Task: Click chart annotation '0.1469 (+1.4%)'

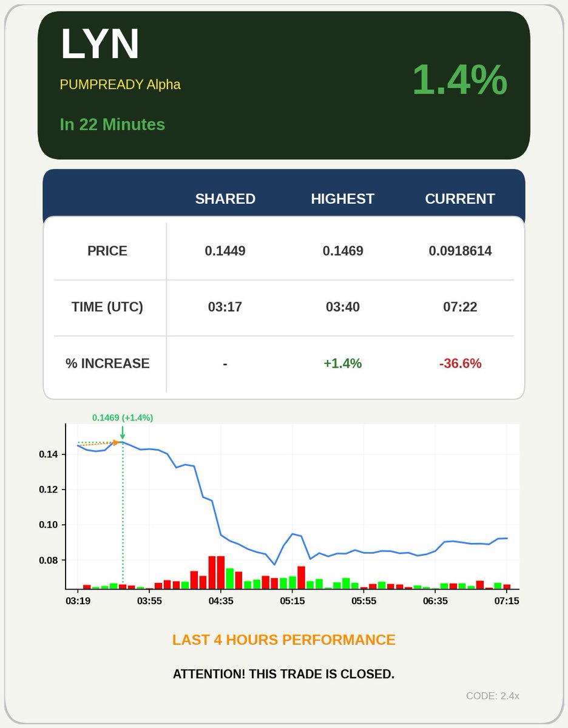Action: [x=123, y=418]
